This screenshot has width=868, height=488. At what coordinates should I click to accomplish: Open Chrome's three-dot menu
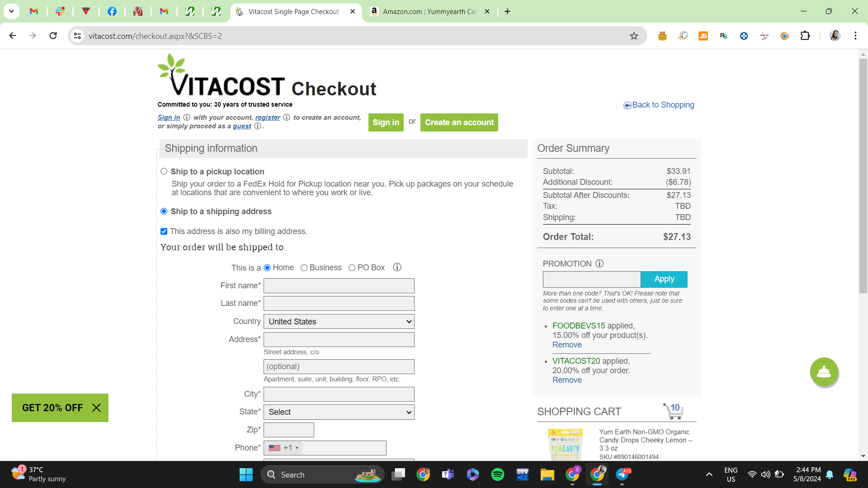(855, 36)
